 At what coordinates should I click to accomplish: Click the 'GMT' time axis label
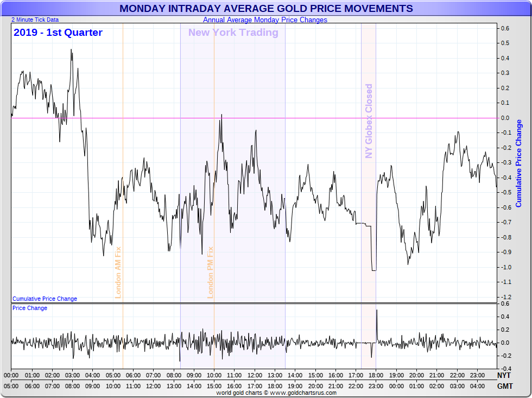pyautogui.click(x=505, y=386)
